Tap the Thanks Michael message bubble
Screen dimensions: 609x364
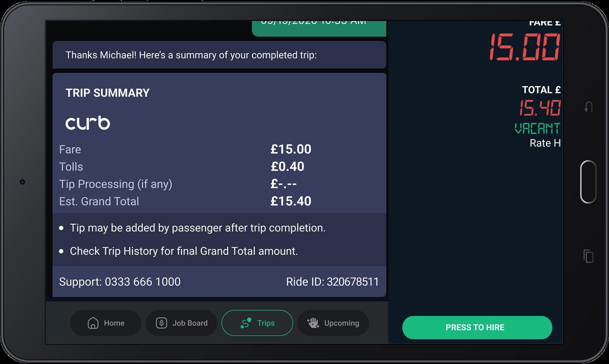[219, 55]
